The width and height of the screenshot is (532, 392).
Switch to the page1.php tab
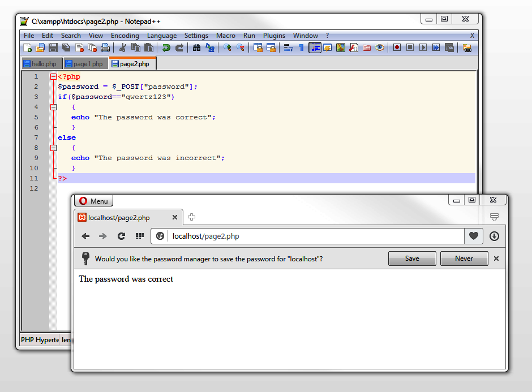(x=84, y=64)
